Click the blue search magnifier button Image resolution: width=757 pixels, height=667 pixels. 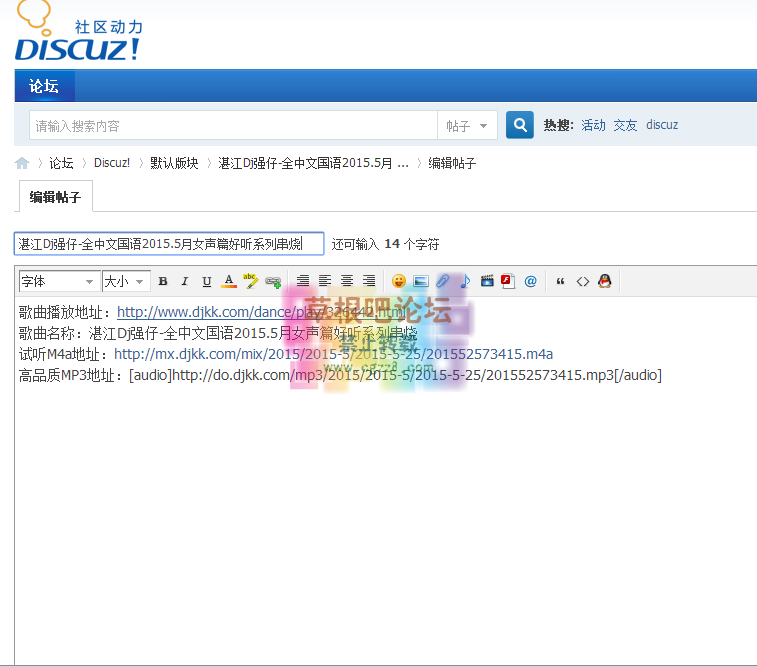[x=520, y=125]
